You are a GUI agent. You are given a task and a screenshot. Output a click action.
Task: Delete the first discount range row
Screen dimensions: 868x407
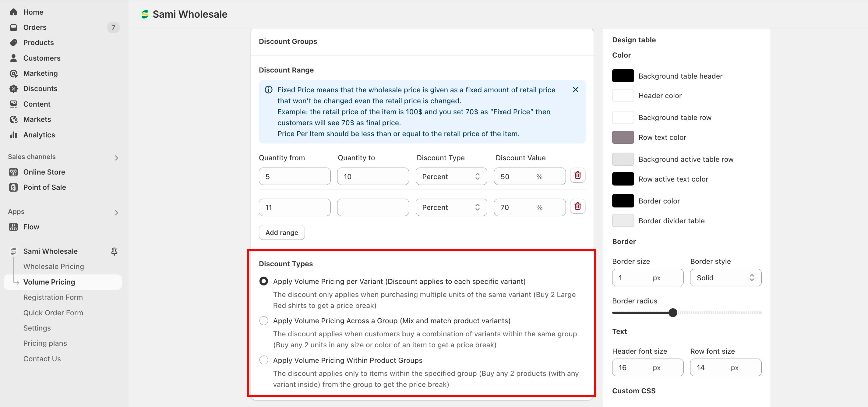(x=577, y=176)
